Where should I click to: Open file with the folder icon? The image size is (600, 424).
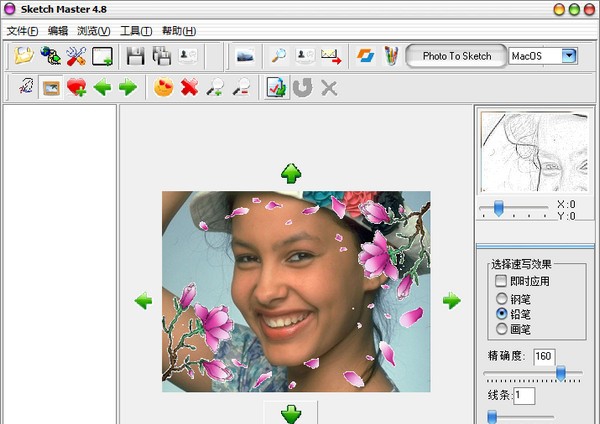point(24,56)
